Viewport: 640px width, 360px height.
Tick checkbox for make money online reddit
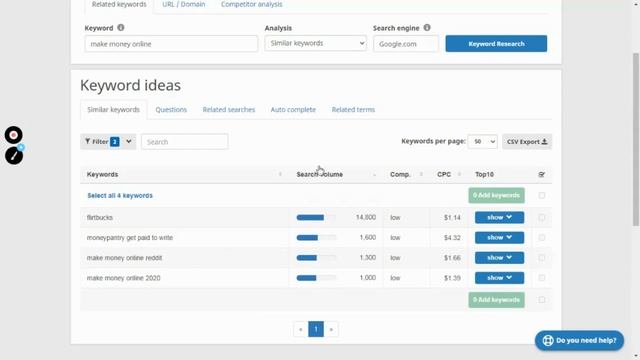coord(542,258)
